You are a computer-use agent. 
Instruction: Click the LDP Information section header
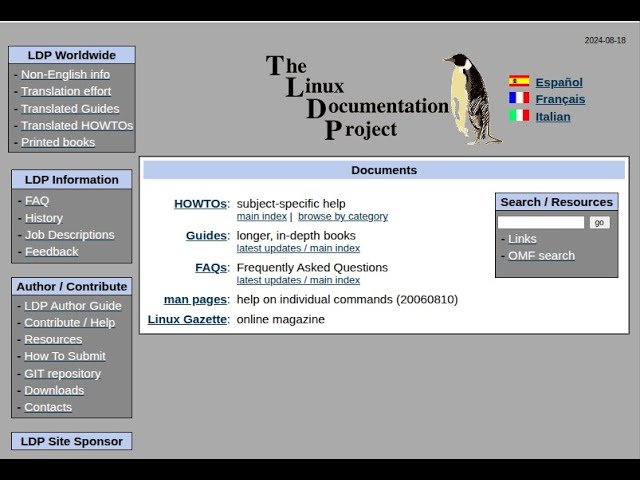[72, 180]
